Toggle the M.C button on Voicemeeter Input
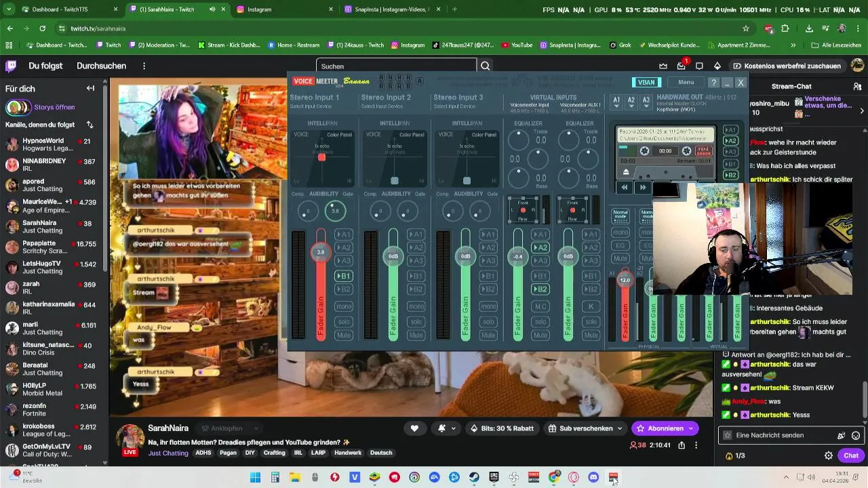Viewport: 868px width, 488px height. pyautogui.click(x=540, y=306)
